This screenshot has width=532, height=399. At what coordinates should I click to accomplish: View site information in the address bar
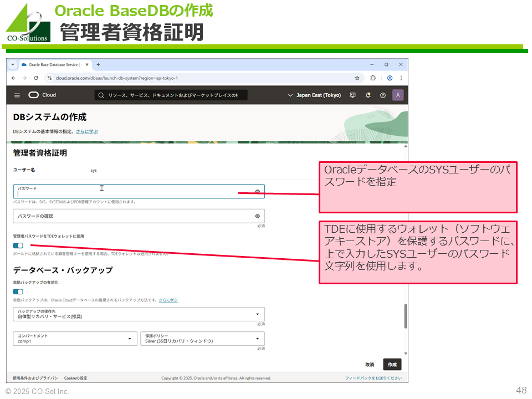49,78
